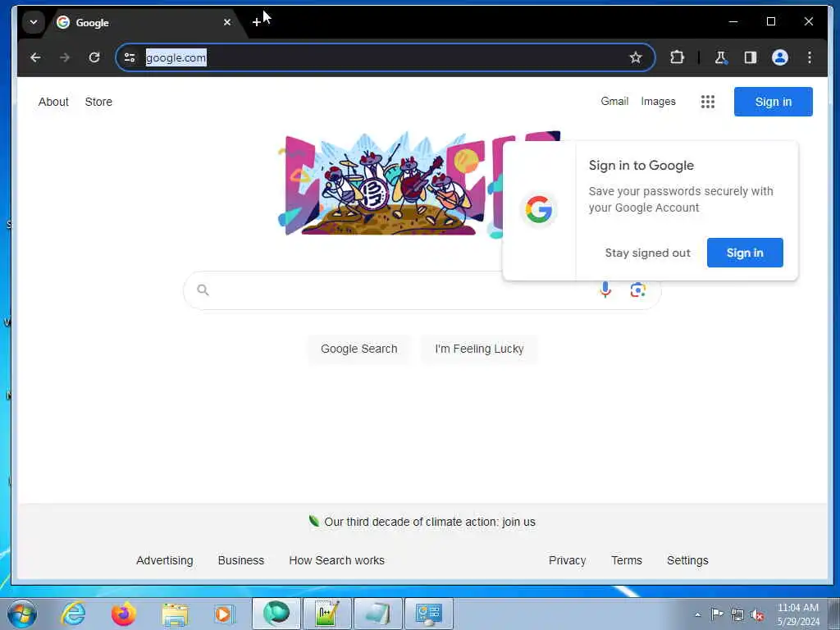Open the Gmail link
The width and height of the screenshot is (840, 630).
coord(614,101)
